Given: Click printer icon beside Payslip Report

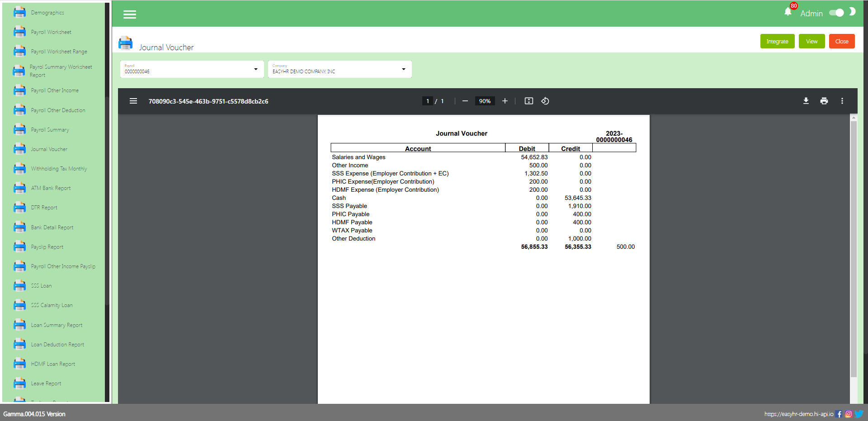Looking at the screenshot, I should [x=19, y=246].
